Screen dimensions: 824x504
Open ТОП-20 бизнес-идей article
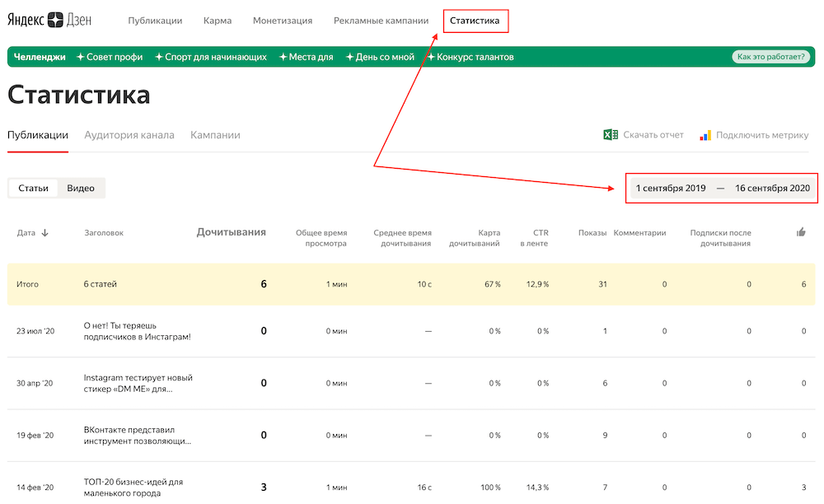coord(133,488)
